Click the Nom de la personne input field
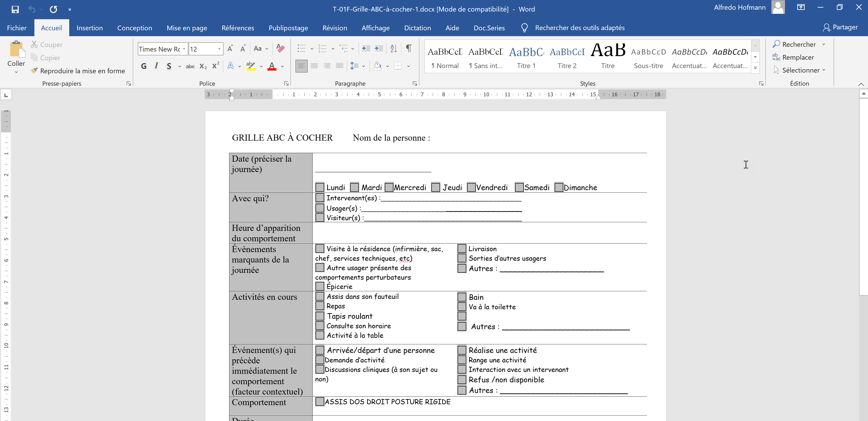This screenshot has height=421, width=868. (526, 138)
